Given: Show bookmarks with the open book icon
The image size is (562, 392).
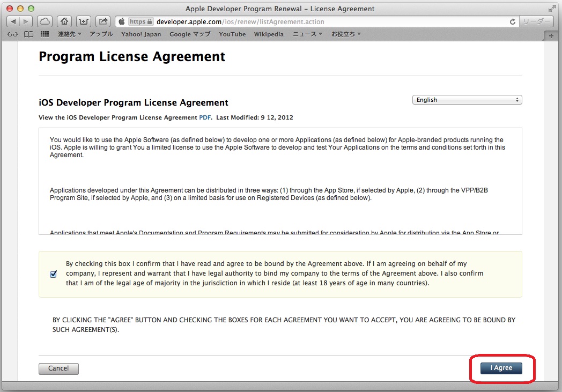Looking at the screenshot, I should [28, 34].
